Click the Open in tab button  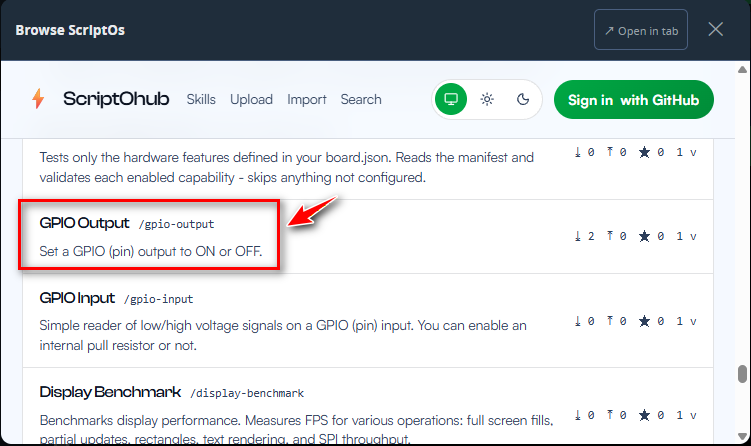641,30
